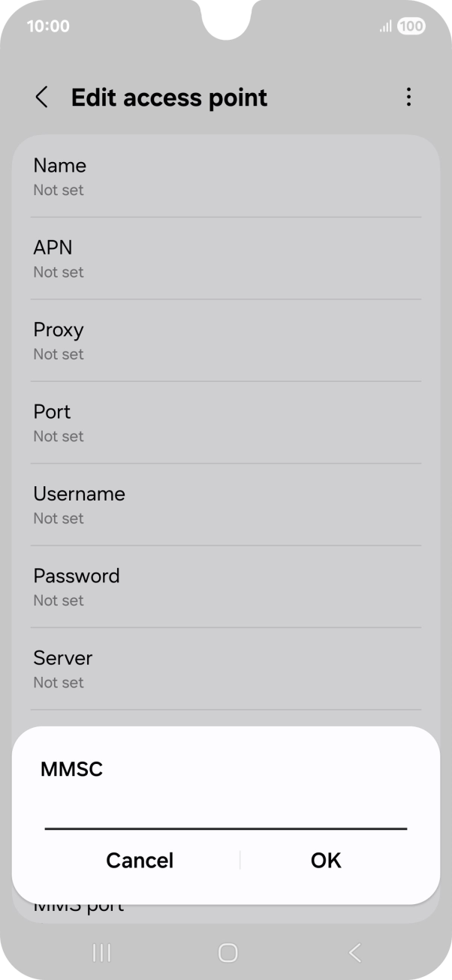This screenshot has width=452, height=980.
Task: Select the APN field
Action: click(x=225, y=257)
